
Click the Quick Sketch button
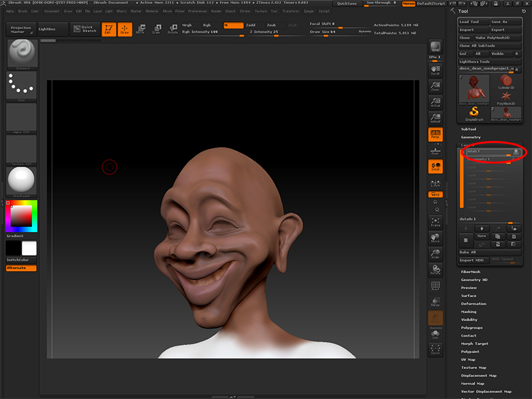85,29
